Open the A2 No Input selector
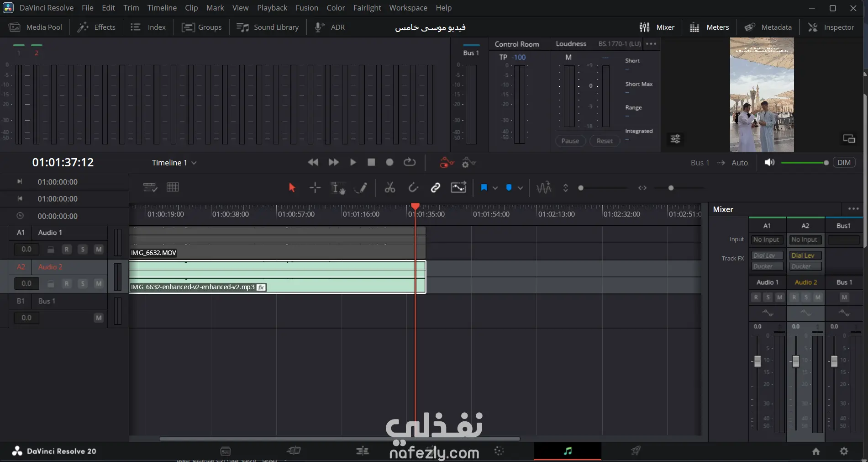Image resolution: width=868 pixels, height=462 pixels. 805,239
